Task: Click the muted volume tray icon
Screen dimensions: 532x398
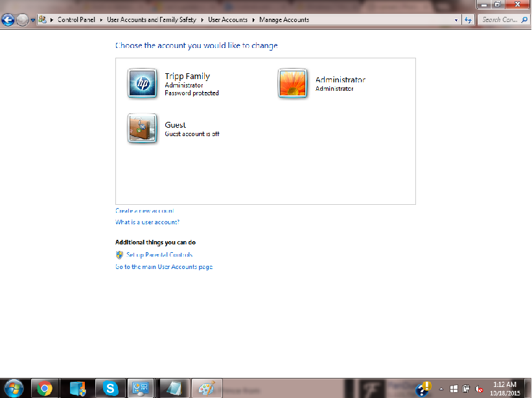Action: point(479,389)
